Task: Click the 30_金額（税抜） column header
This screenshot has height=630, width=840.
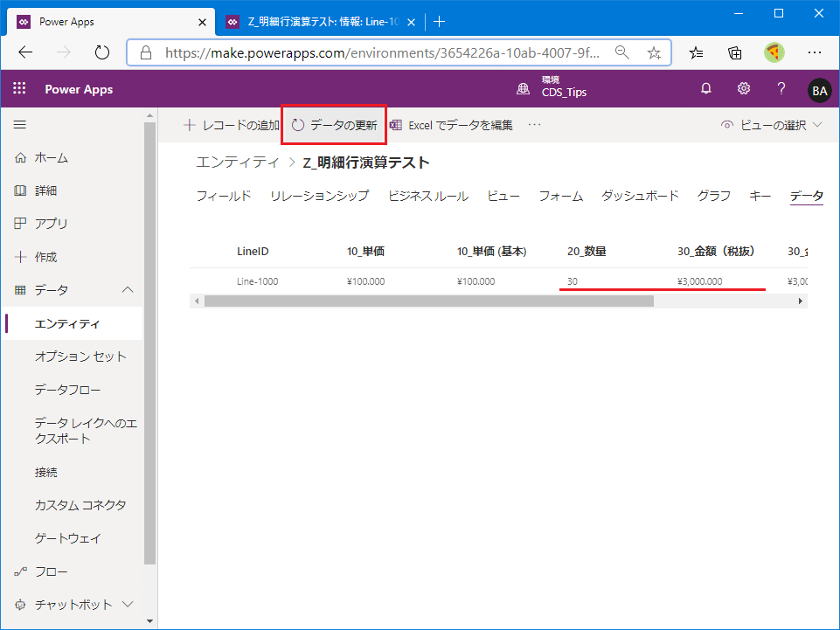Action: click(x=717, y=252)
